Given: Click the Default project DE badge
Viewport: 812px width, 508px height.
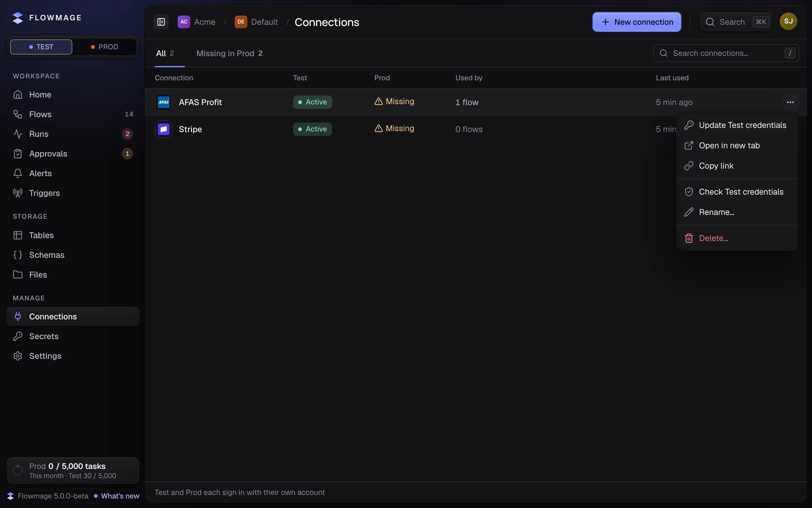Looking at the screenshot, I should point(241,22).
